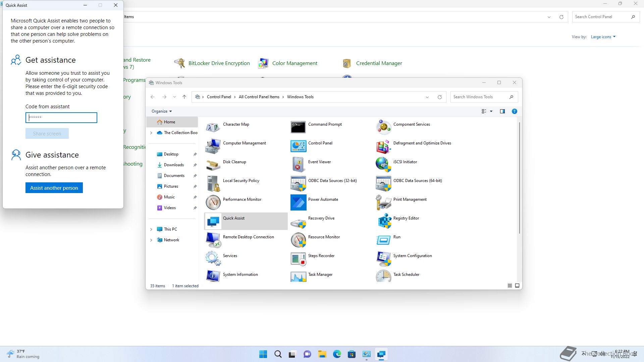Expand This PC tree node
This screenshot has width=644, height=362.
pyautogui.click(x=151, y=229)
